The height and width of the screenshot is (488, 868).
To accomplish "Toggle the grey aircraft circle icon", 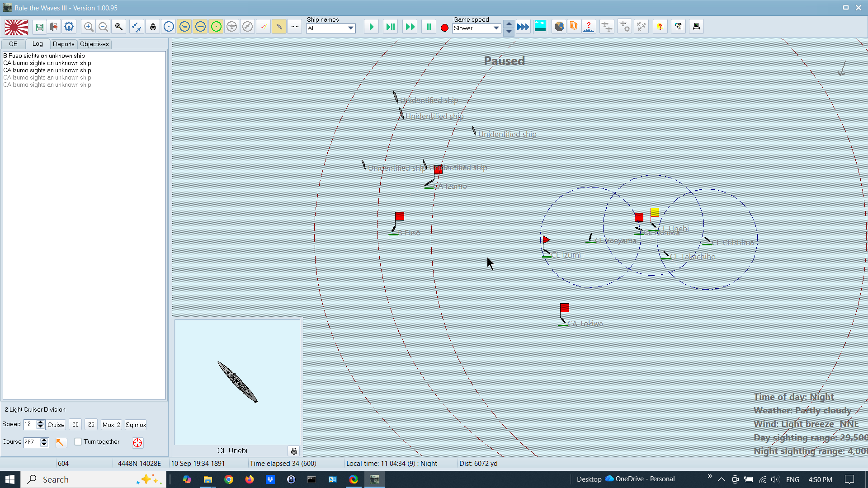I will click(232, 27).
